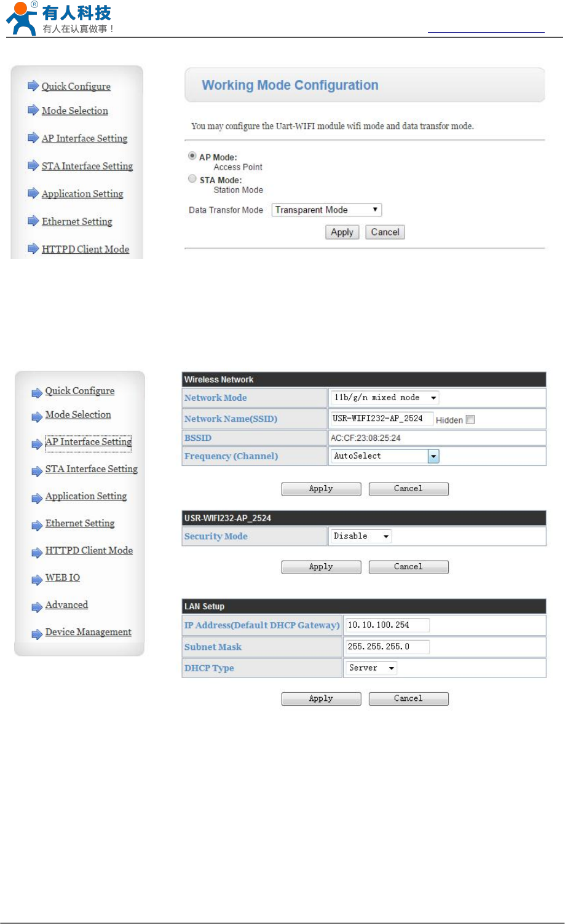This screenshot has width=565, height=924.
Task: Open Mode Selection link on Working Mode page
Action: click(x=75, y=110)
